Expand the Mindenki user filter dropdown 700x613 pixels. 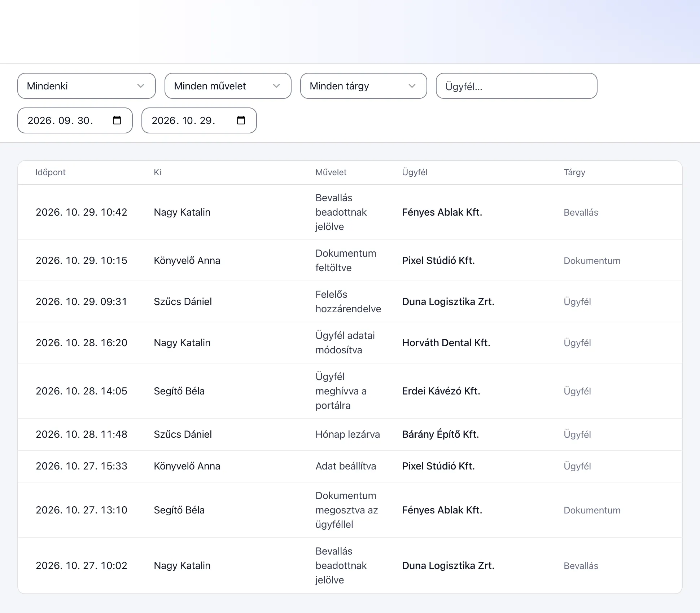(87, 86)
